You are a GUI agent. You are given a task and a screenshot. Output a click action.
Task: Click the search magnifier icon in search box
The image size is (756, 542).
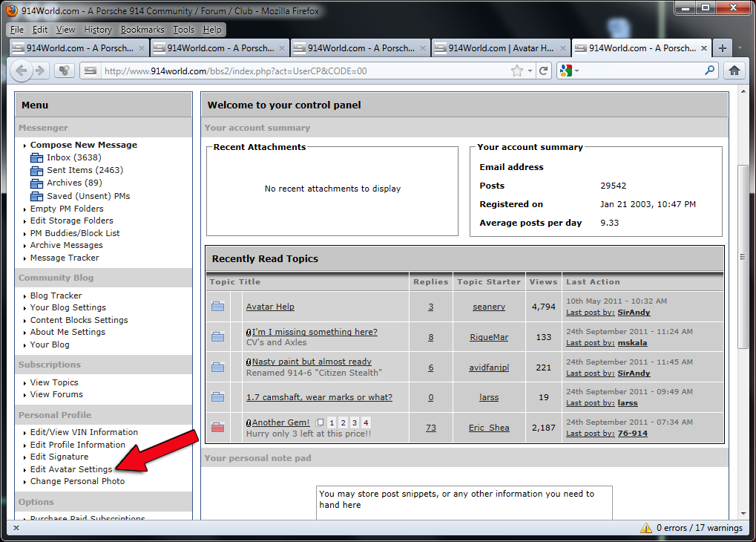pyautogui.click(x=709, y=71)
